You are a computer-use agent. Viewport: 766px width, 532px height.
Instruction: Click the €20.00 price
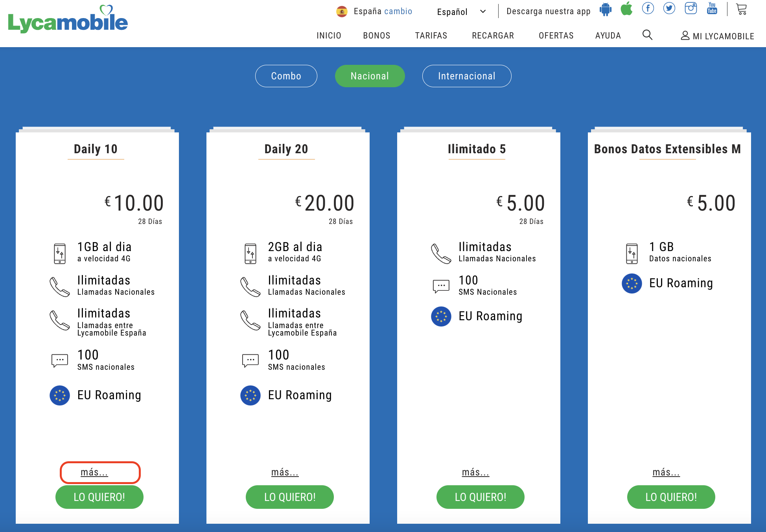(325, 203)
